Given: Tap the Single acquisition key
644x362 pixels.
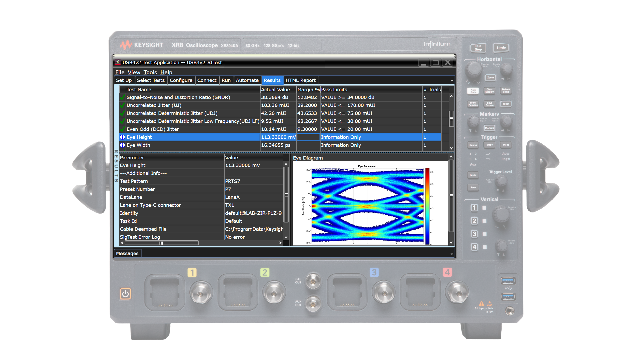Looking at the screenshot, I should [501, 48].
